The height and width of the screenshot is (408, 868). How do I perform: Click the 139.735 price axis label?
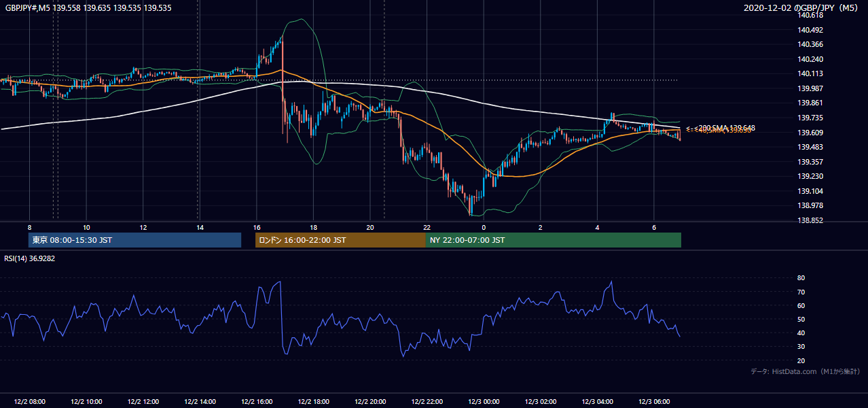tap(810, 118)
